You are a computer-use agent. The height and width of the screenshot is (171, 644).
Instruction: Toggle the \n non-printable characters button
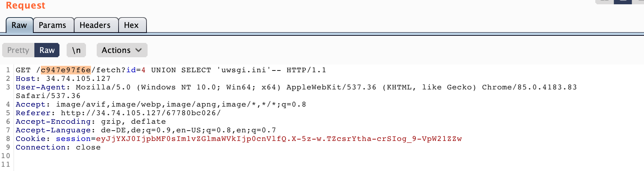click(76, 50)
